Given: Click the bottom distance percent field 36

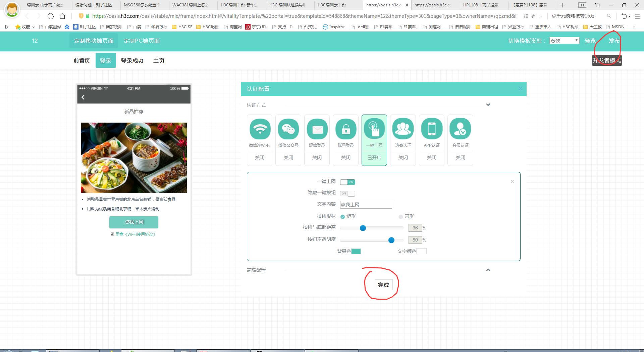Looking at the screenshot, I should click(415, 228).
